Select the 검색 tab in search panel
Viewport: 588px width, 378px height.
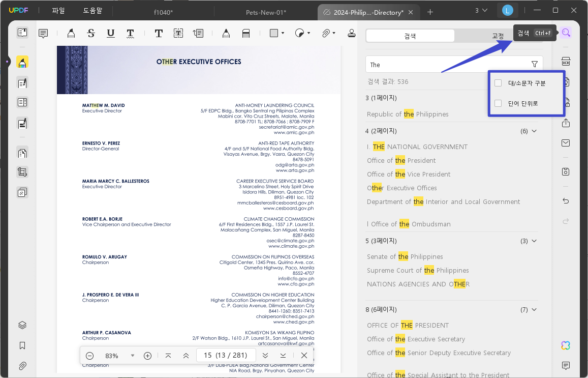click(410, 36)
